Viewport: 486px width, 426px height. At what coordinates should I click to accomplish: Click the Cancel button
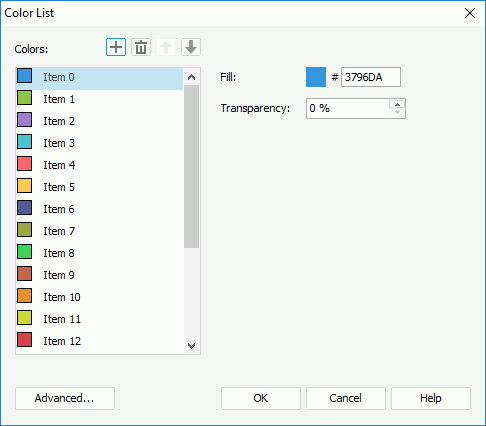click(346, 398)
